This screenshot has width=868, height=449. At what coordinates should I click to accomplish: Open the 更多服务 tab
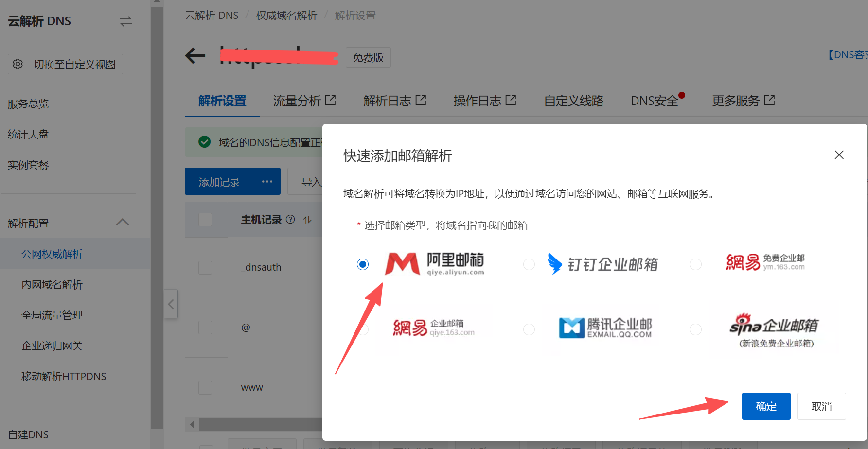[x=744, y=101]
